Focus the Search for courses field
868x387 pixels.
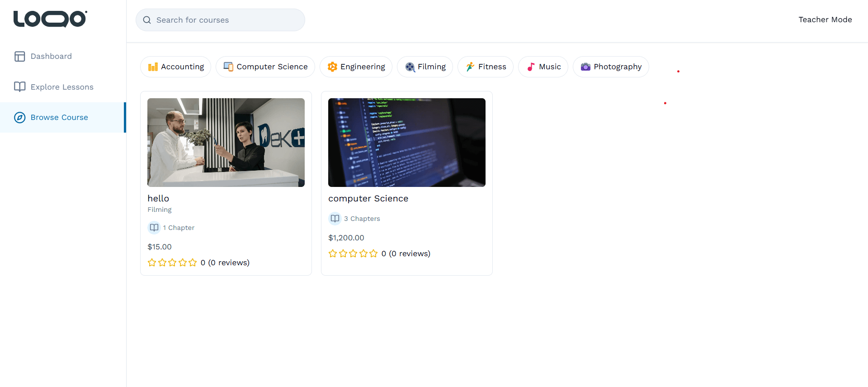pos(220,20)
